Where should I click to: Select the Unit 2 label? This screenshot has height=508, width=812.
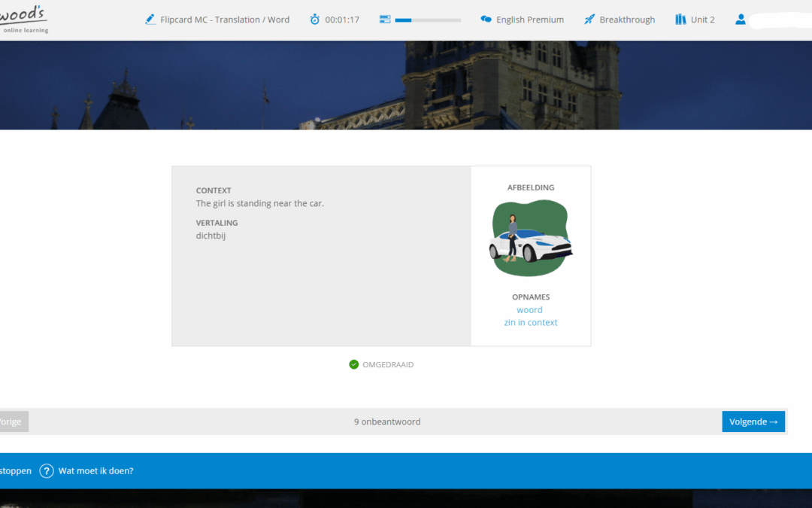(x=703, y=20)
